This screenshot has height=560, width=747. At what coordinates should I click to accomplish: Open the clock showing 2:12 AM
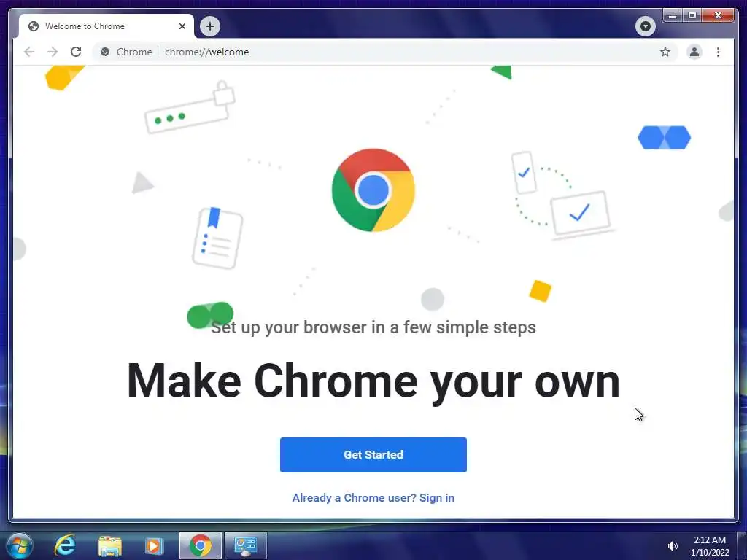[x=710, y=546]
